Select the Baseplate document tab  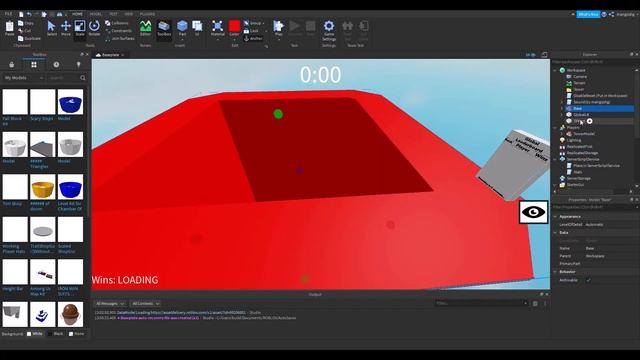point(110,55)
